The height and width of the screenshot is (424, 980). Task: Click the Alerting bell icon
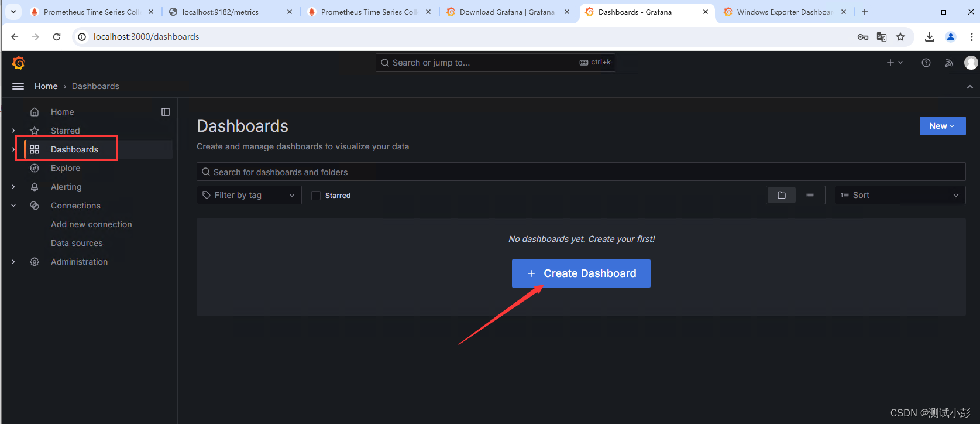click(x=35, y=187)
